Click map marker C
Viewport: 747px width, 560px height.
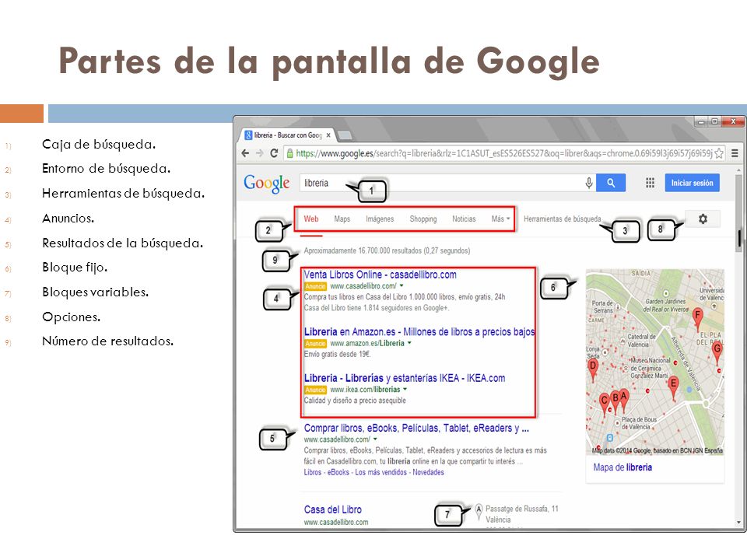(604, 404)
